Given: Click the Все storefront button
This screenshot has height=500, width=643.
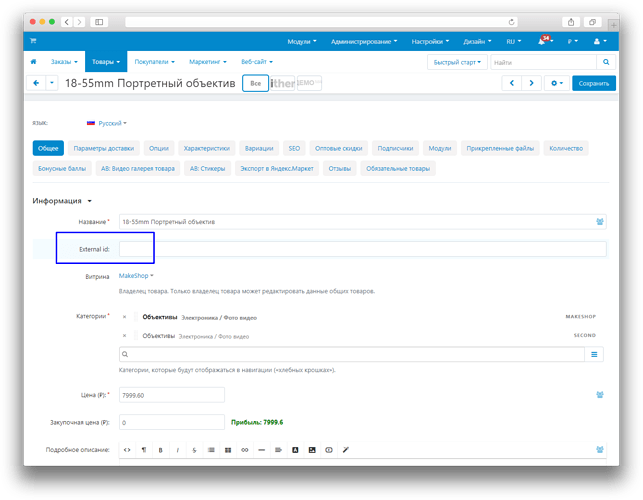Looking at the screenshot, I should point(255,83).
